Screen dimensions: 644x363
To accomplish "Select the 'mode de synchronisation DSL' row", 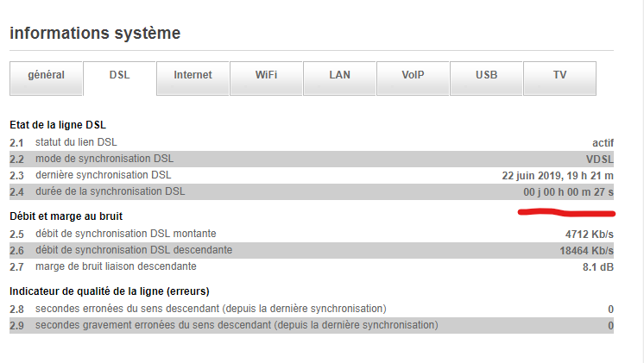I will tap(104, 159).
